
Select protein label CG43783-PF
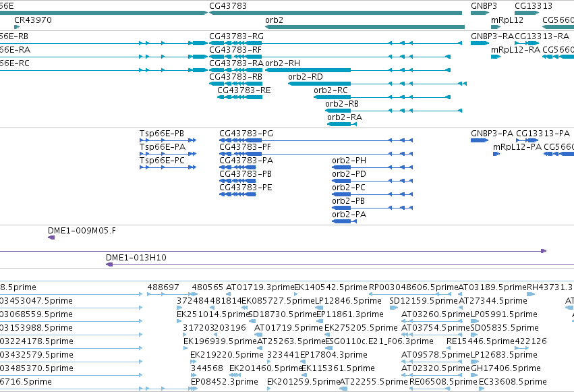tap(246, 147)
